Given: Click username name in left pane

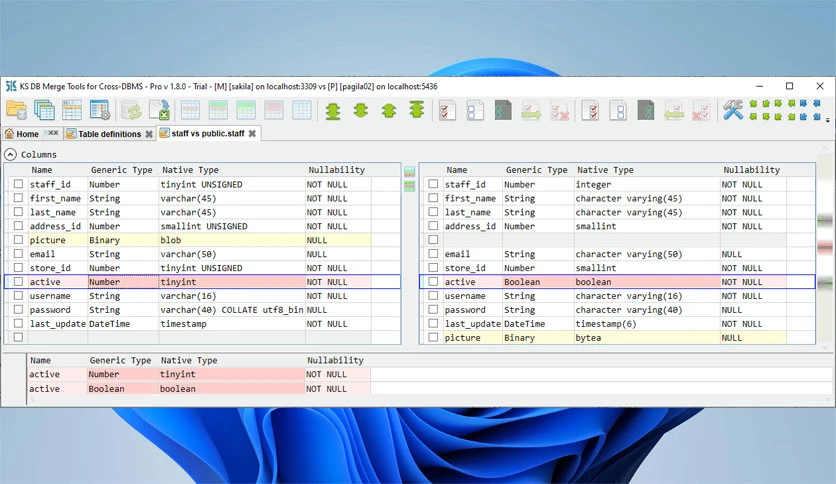Looking at the screenshot, I should click(50, 296).
